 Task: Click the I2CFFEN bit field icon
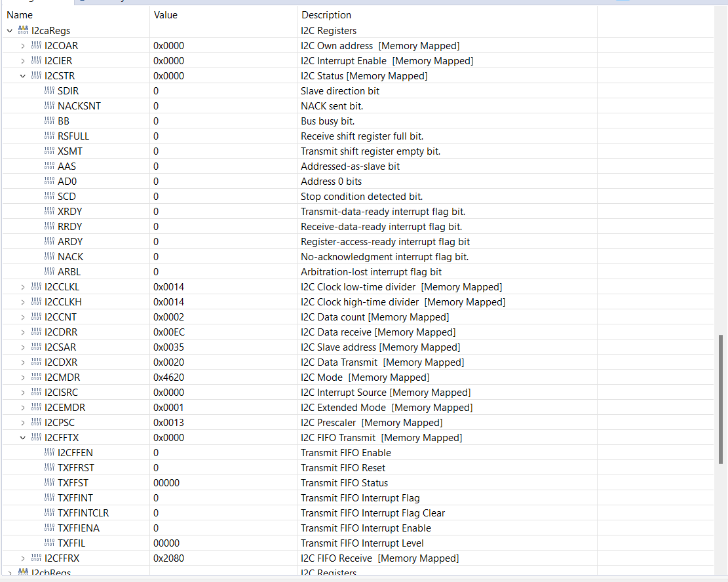coord(49,452)
